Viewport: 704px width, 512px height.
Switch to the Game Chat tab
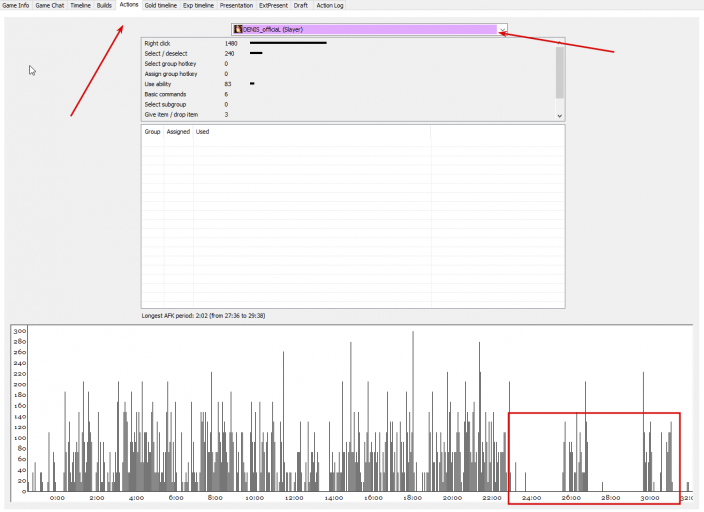(x=50, y=5)
